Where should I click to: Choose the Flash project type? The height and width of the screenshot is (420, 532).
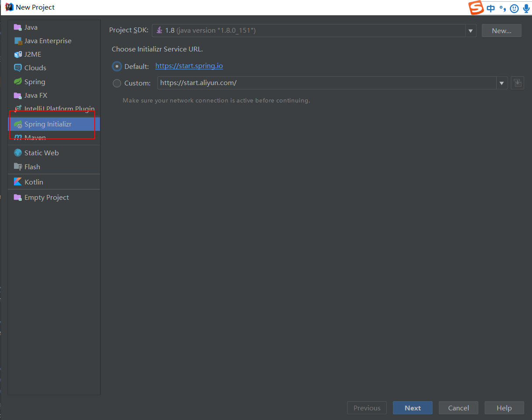coord(54,167)
